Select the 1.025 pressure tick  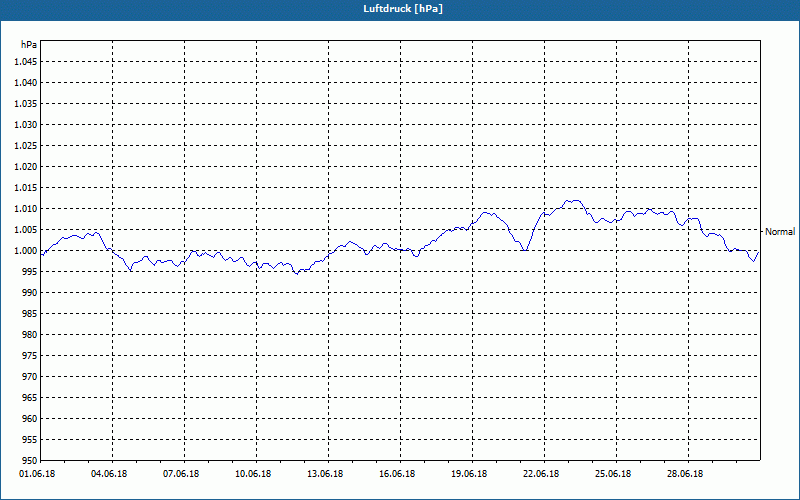point(26,145)
